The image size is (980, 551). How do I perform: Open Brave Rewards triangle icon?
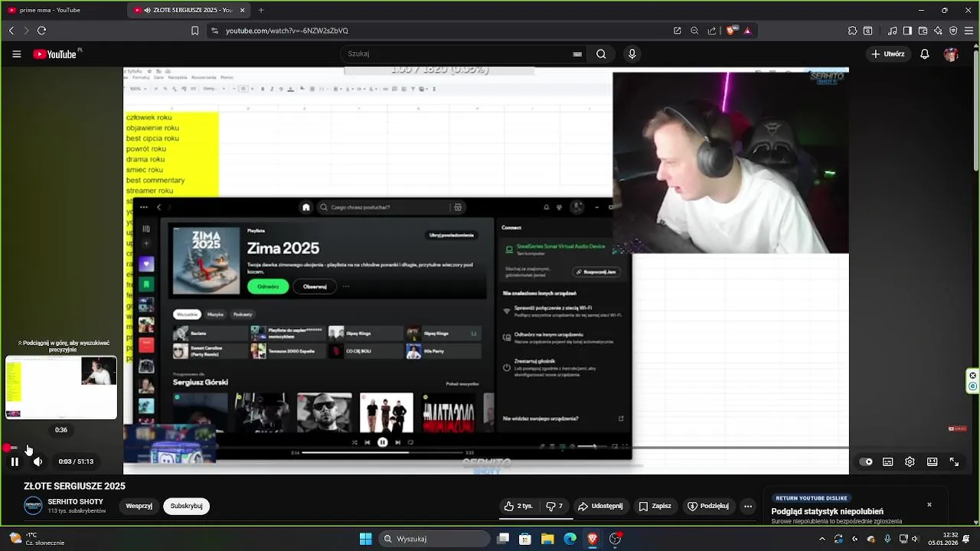(747, 31)
